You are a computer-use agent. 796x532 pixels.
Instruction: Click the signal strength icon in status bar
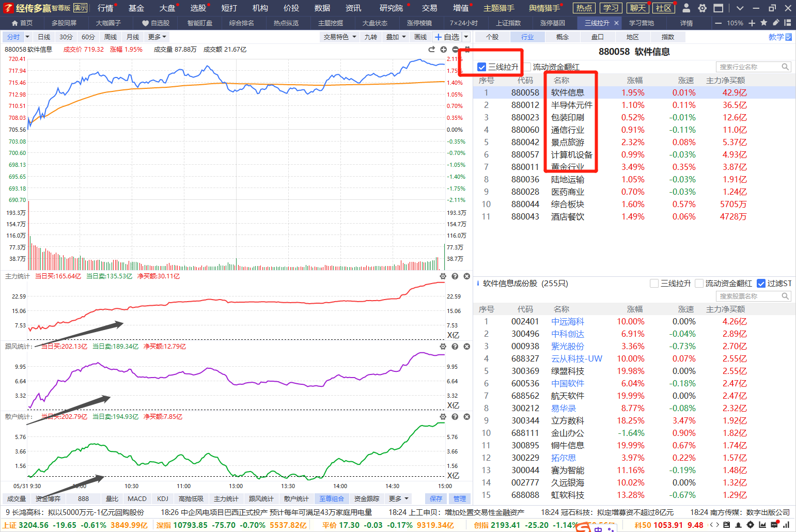coord(786,525)
